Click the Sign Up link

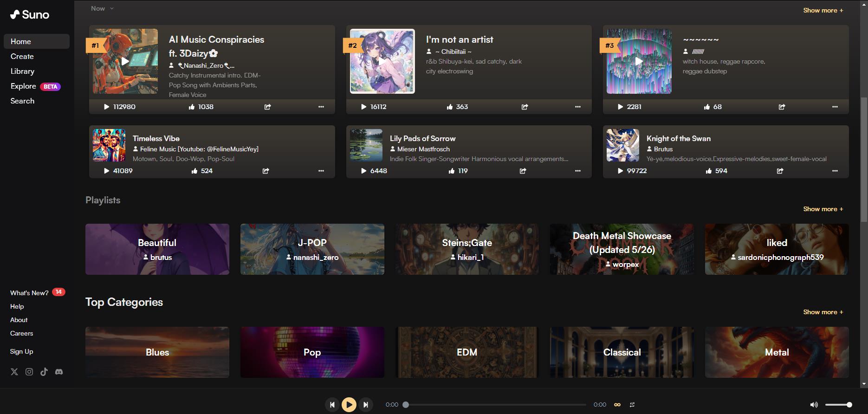(x=22, y=351)
